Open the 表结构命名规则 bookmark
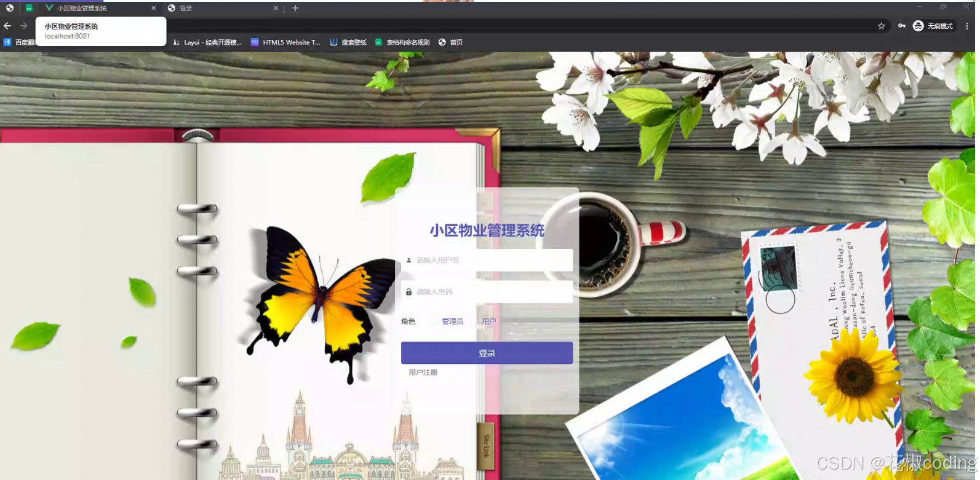Screen dimensions: 980x480 click(x=402, y=42)
